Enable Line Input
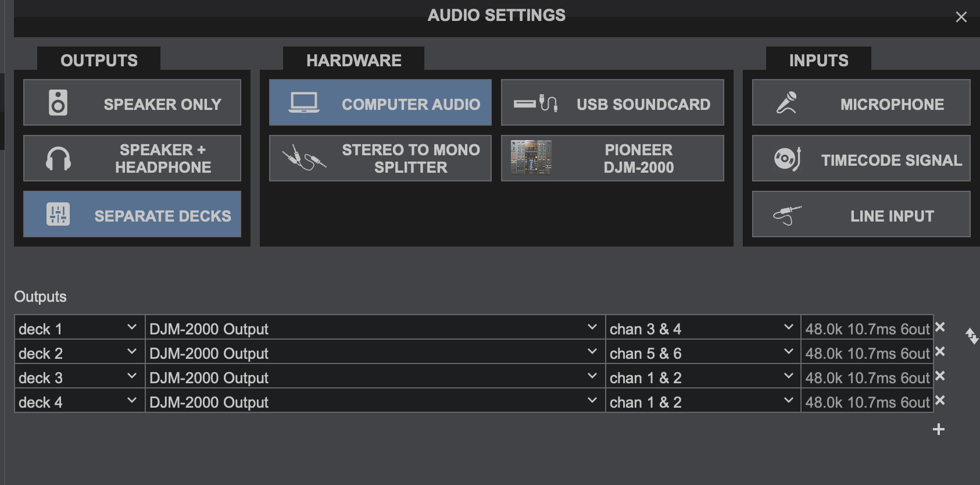 861,215
